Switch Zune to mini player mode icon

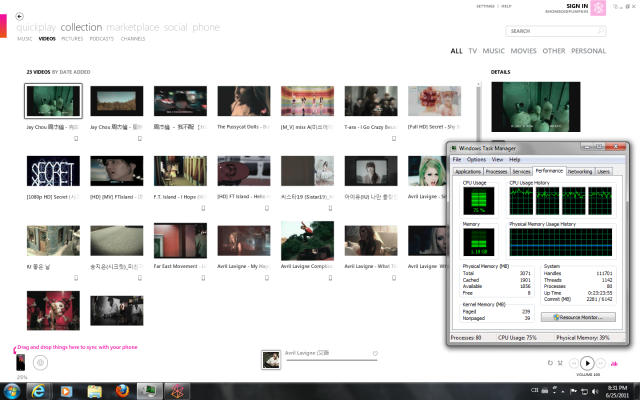pyautogui.click(x=616, y=7)
